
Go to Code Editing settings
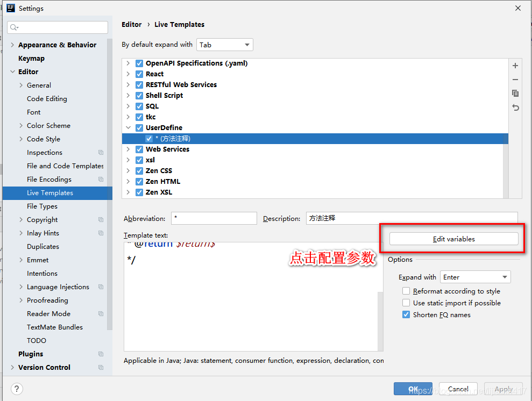[47, 99]
